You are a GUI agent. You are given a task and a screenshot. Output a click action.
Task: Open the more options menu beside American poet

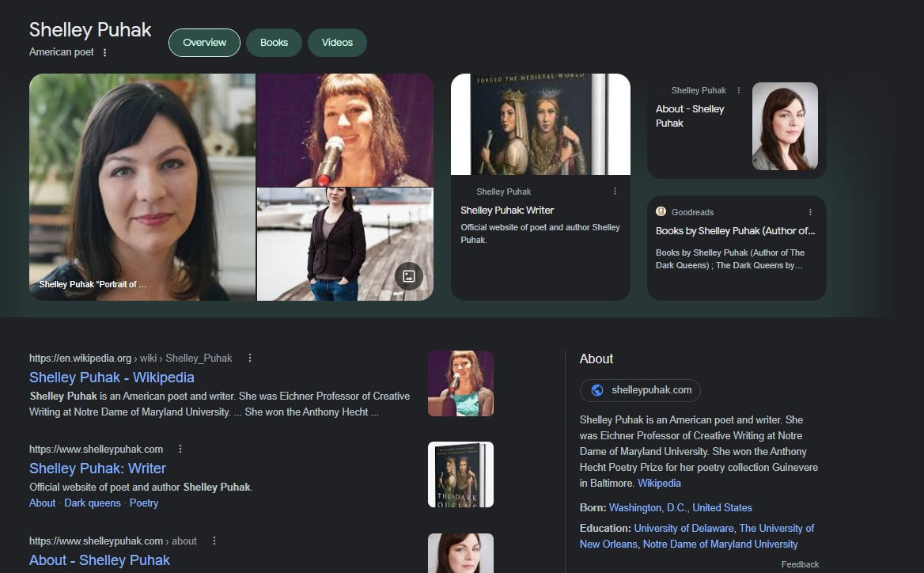coord(105,52)
